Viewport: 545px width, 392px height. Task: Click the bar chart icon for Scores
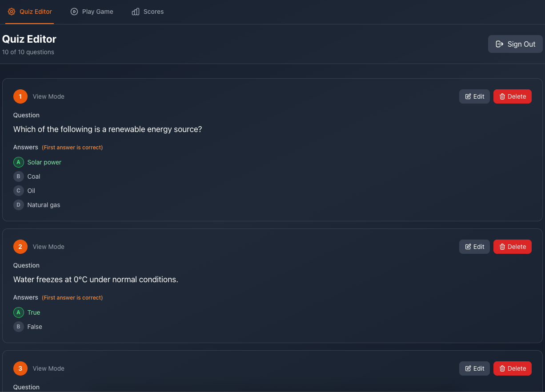[136, 12]
